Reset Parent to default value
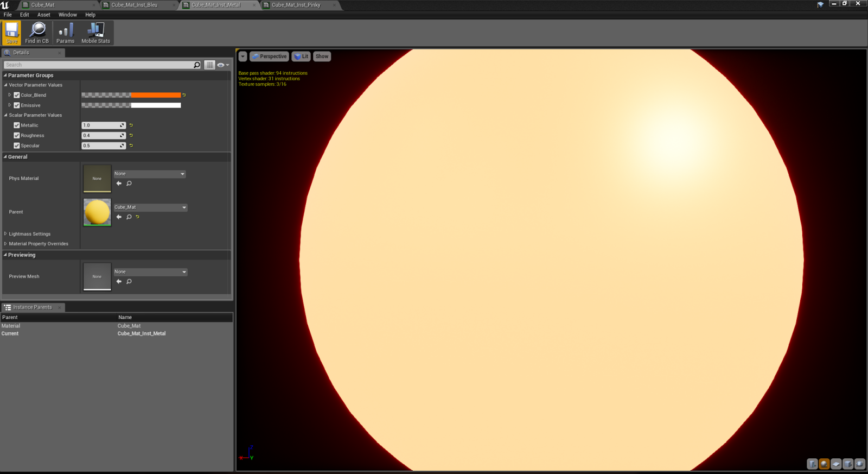The height and width of the screenshot is (474, 868). (x=137, y=217)
